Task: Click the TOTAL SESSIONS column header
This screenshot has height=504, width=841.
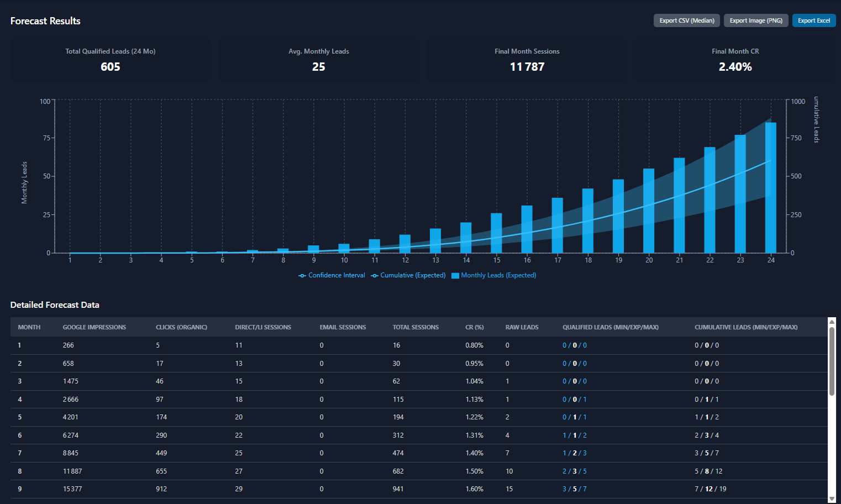Action: tap(416, 327)
